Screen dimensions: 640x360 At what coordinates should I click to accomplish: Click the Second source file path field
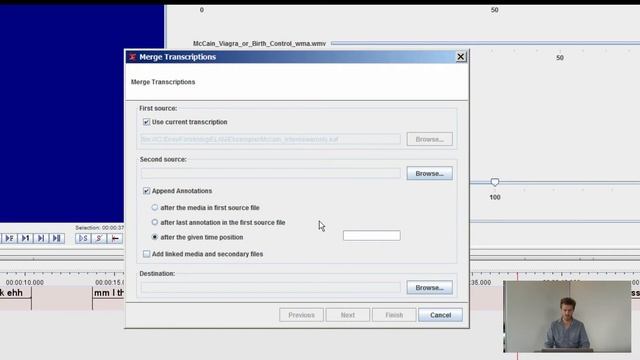click(x=271, y=173)
